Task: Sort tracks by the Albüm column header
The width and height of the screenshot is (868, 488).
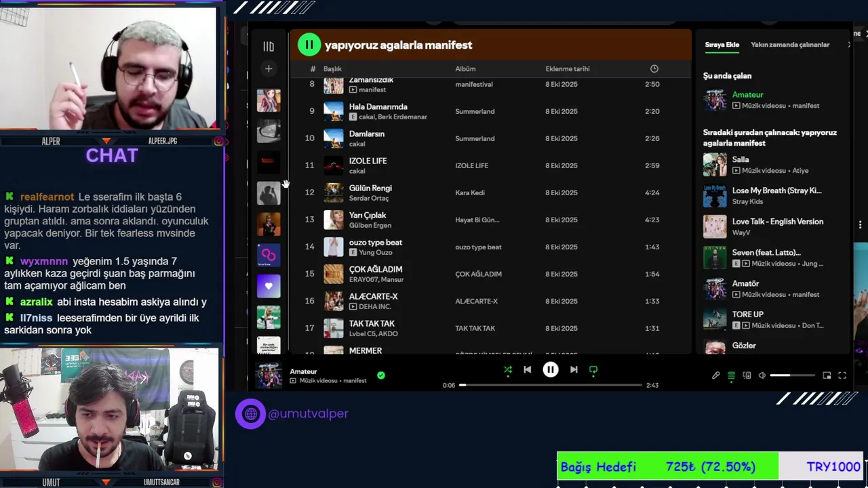Action: [x=465, y=68]
